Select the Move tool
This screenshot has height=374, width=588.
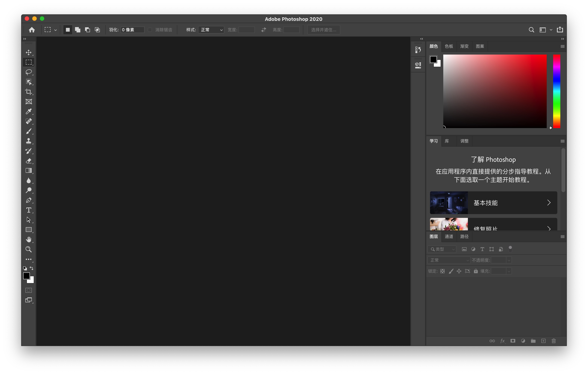tap(29, 52)
